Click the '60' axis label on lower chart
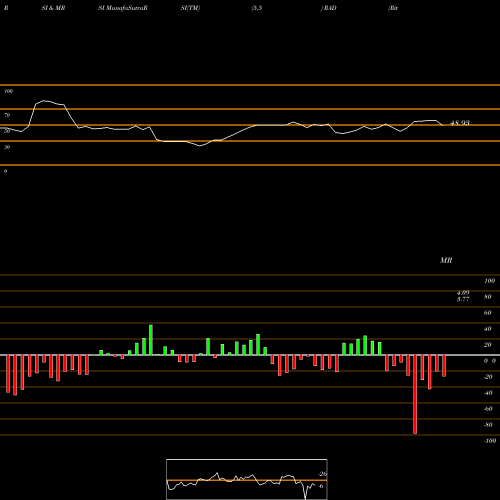This screenshot has height=500, width=500. [488, 313]
